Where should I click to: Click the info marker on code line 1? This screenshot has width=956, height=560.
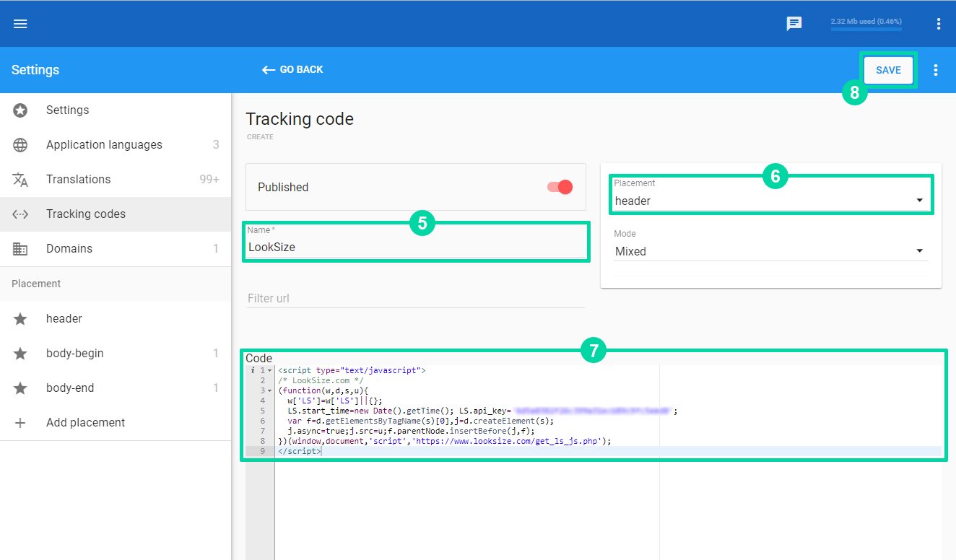pyautogui.click(x=252, y=370)
